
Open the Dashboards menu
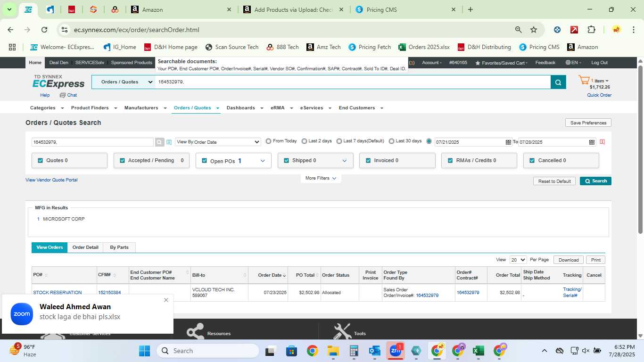tap(244, 108)
